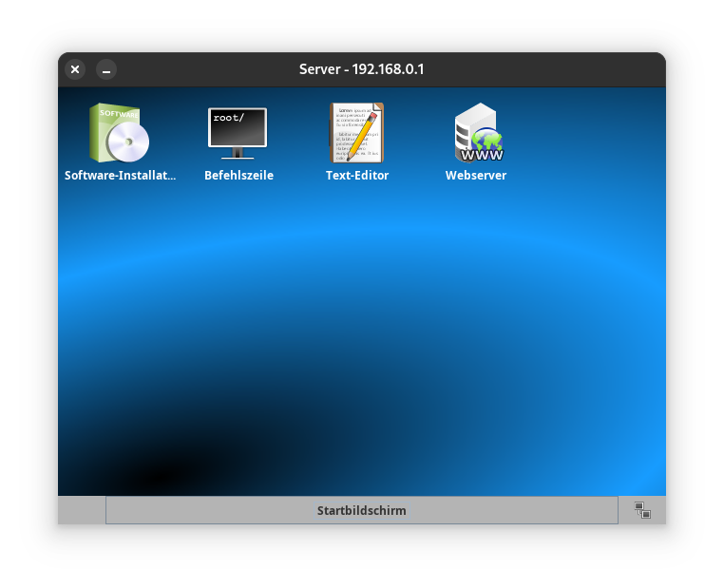
Task: Close the Server window with X button
Action: point(75,69)
